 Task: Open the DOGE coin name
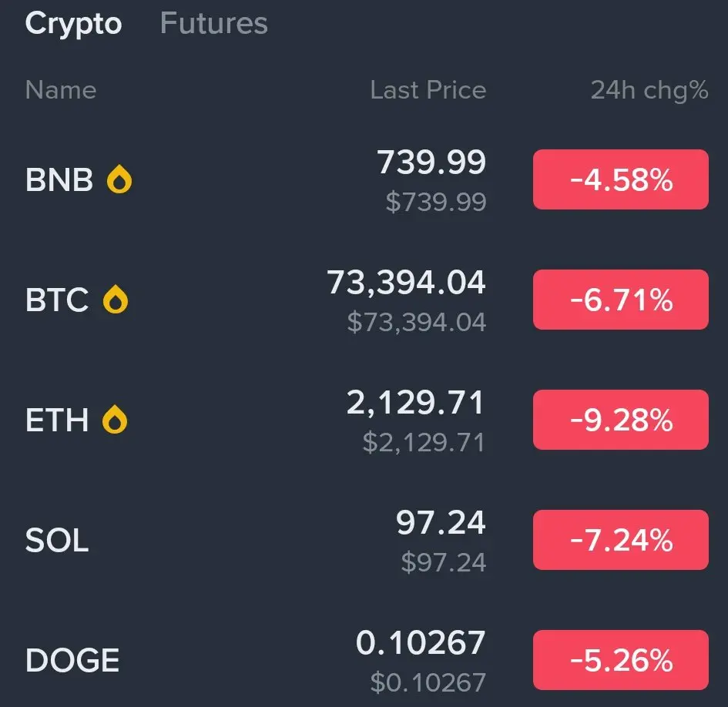[x=72, y=661]
